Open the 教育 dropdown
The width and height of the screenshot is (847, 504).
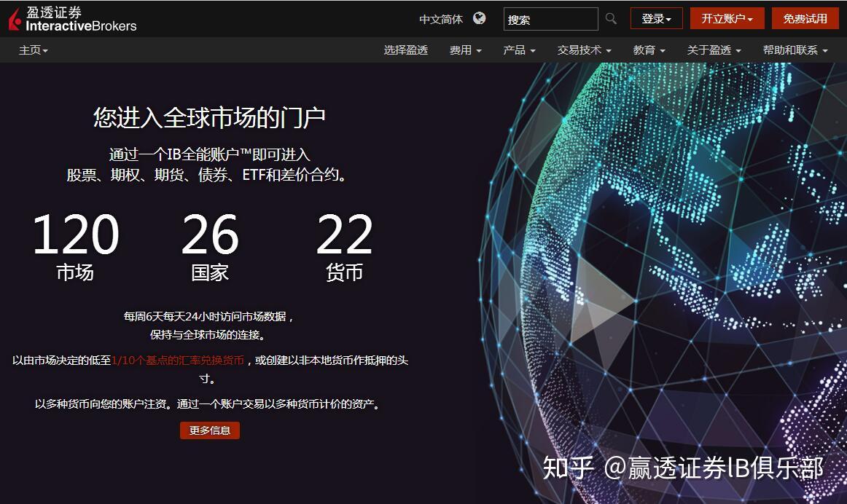pyautogui.click(x=649, y=51)
